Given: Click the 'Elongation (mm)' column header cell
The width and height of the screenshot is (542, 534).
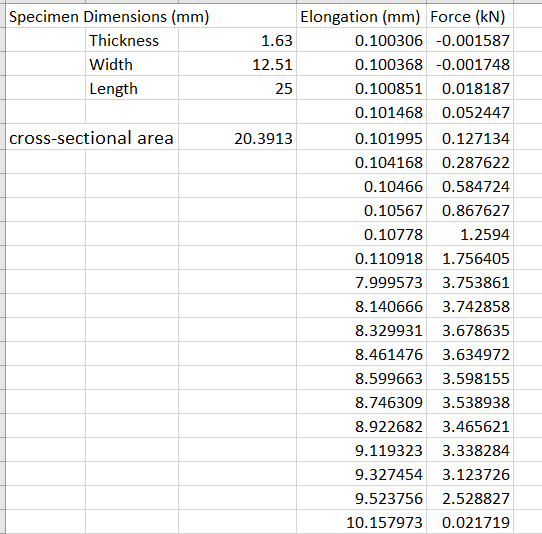Looking at the screenshot, I should click(x=362, y=16).
